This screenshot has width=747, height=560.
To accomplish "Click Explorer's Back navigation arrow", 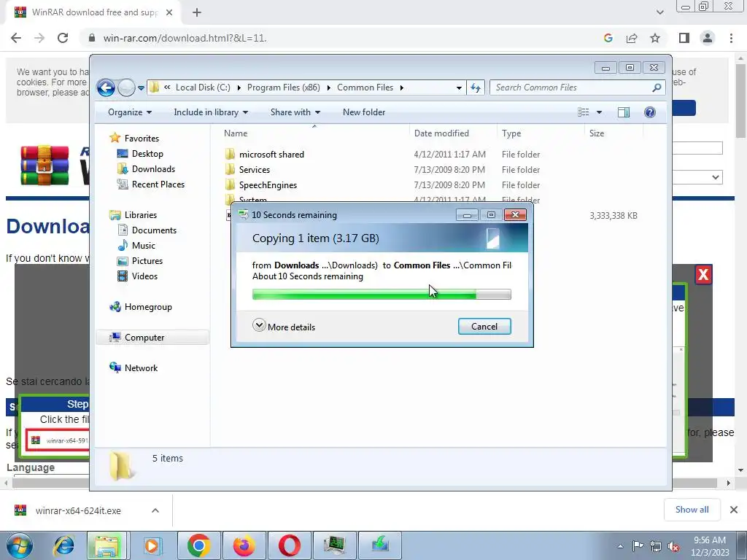I will click(106, 87).
